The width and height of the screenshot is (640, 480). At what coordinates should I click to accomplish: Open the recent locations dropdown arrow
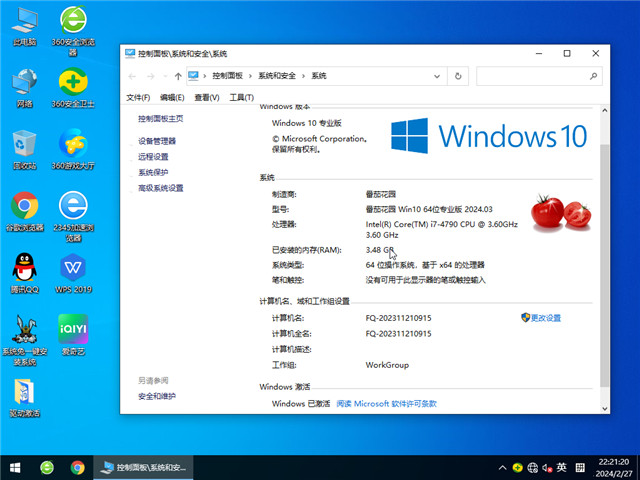[x=165, y=76]
